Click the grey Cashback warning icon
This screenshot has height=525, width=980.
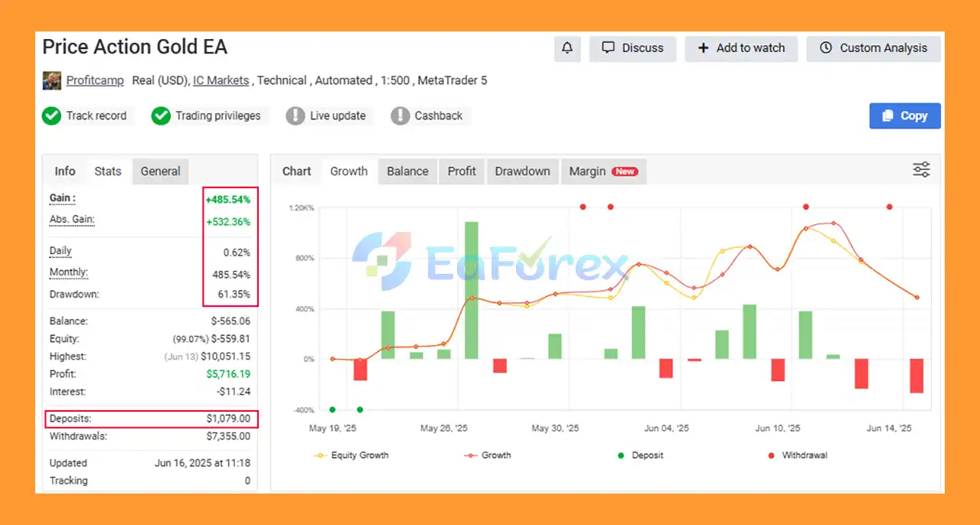(400, 116)
